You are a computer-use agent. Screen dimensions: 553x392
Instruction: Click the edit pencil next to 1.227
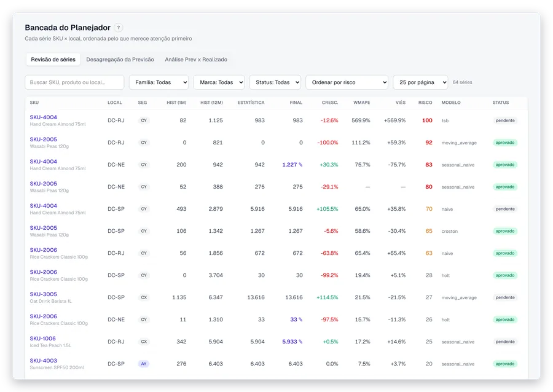point(300,165)
